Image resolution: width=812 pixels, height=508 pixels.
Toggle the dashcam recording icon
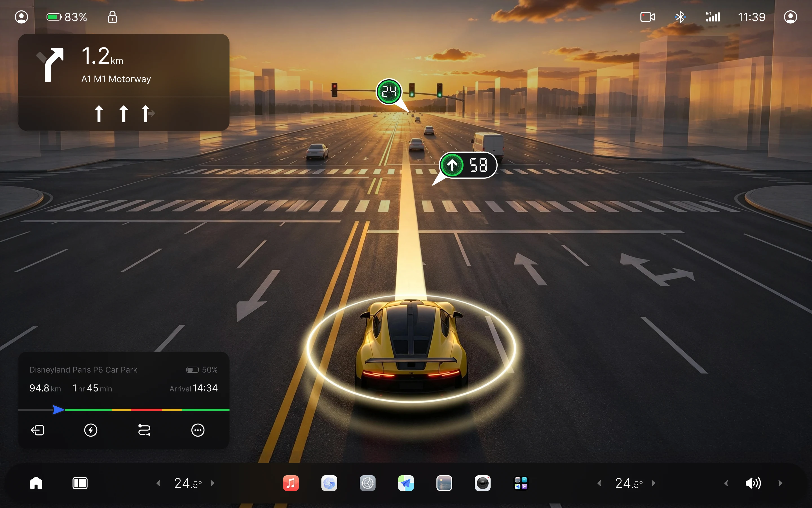(x=647, y=17)
